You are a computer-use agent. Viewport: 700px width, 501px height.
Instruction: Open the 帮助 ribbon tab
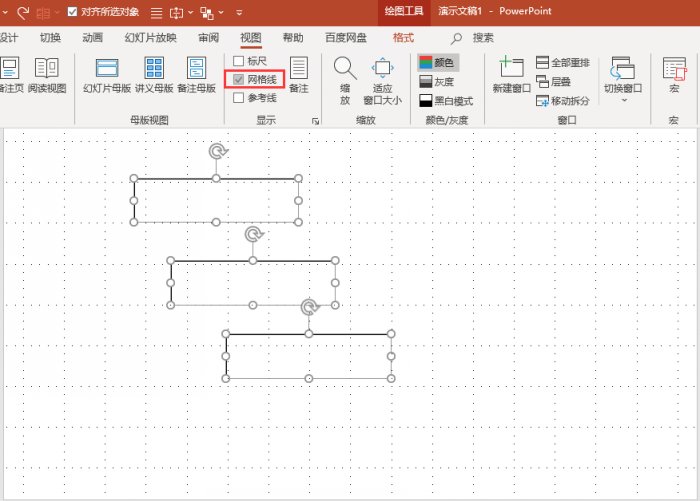[293, 38]
